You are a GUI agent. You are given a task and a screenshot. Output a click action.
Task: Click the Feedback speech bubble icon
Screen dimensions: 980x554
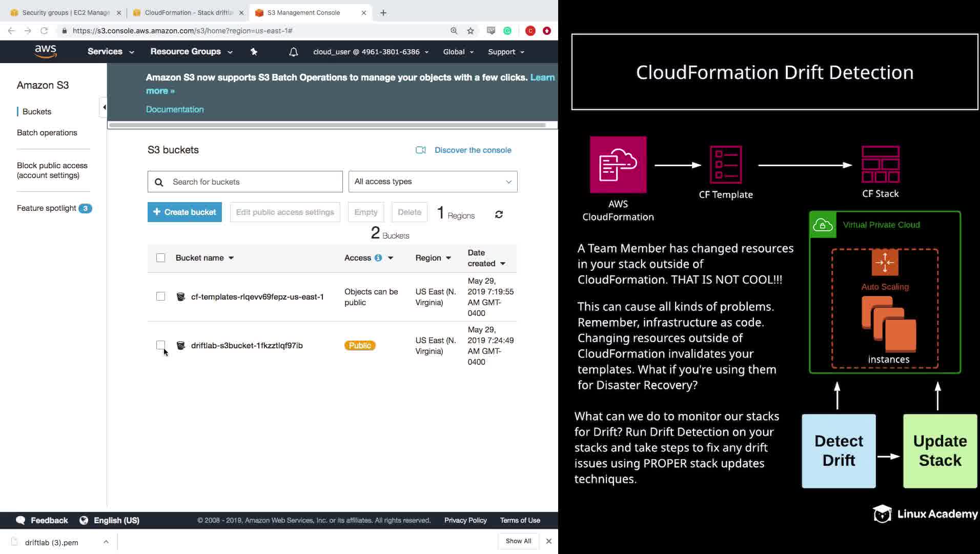pos(21,520)
